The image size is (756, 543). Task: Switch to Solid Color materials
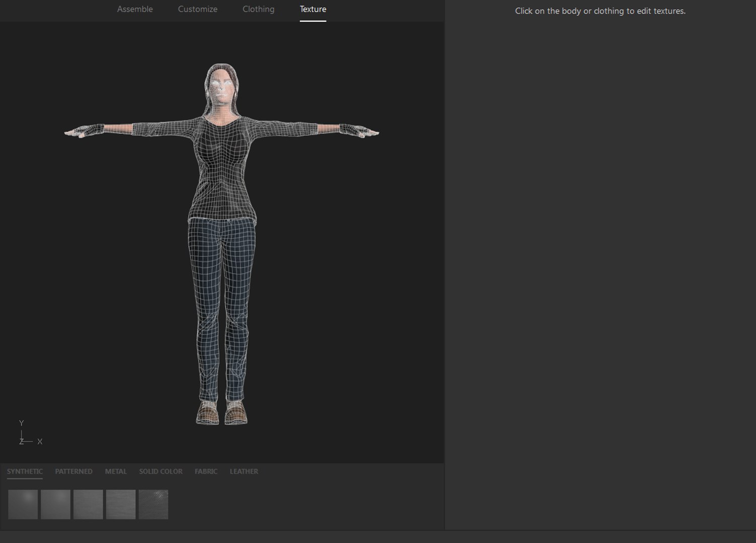click(x=160, y=471)
